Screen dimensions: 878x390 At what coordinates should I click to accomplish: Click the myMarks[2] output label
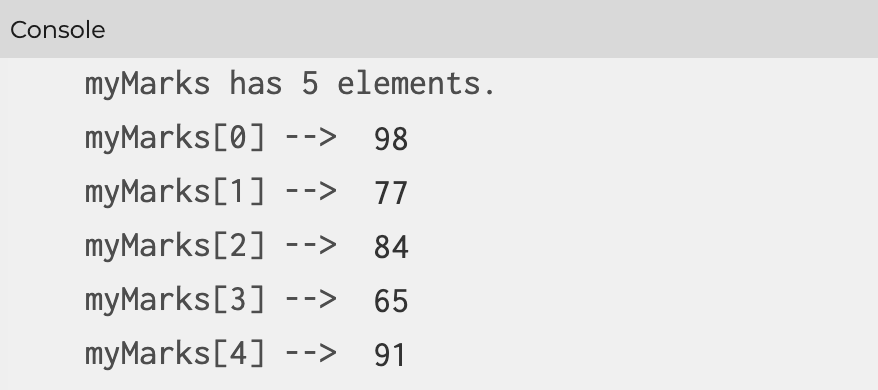[175, 247]
